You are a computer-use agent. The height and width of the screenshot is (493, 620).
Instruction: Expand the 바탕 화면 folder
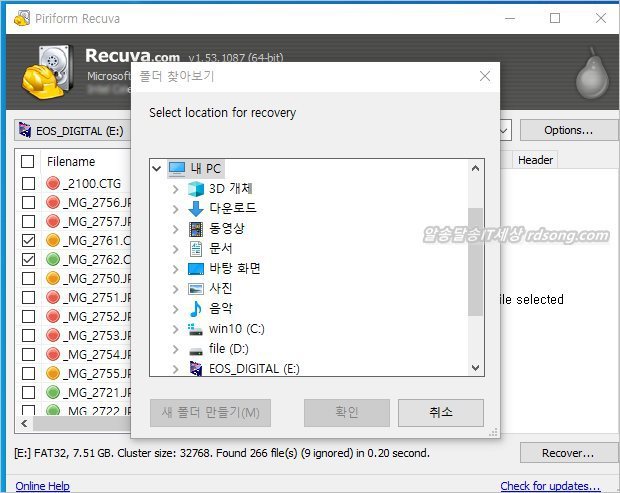pyautogui.click(x=176, y=269)
